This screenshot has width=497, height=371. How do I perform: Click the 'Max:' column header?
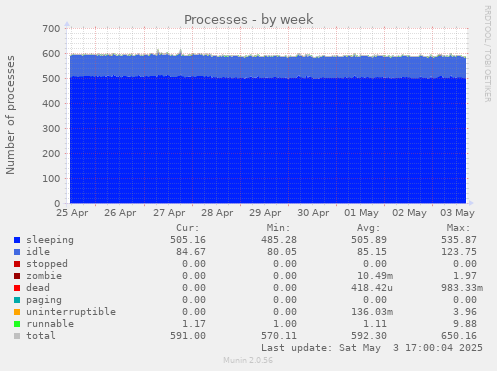point(458,228)
